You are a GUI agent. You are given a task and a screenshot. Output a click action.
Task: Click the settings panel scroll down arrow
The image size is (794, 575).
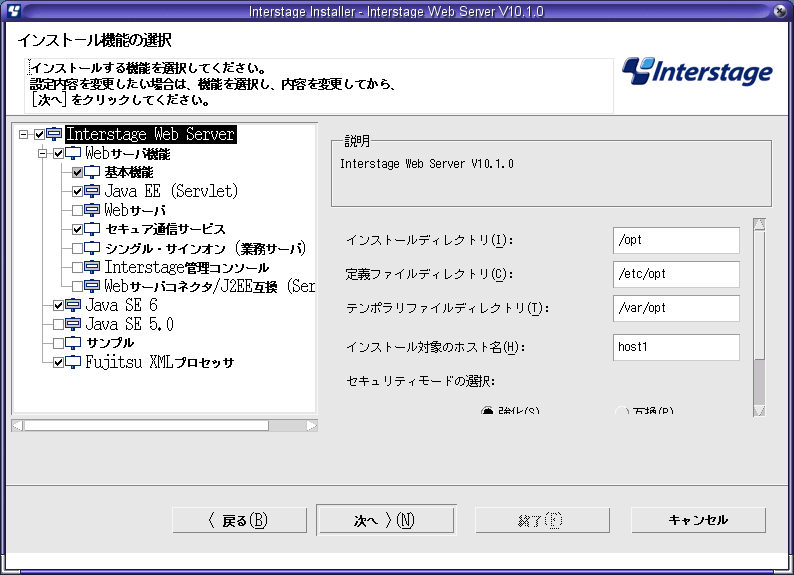[x=759, y=410]
